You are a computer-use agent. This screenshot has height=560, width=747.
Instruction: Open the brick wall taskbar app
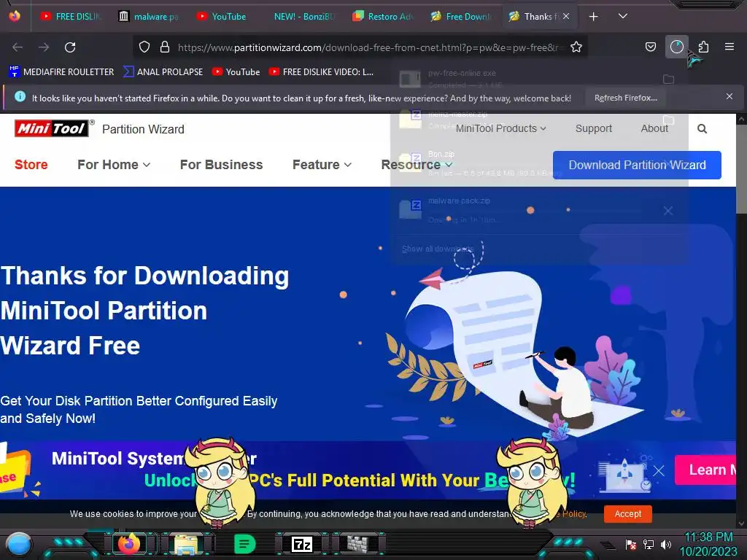click(357, 544)
